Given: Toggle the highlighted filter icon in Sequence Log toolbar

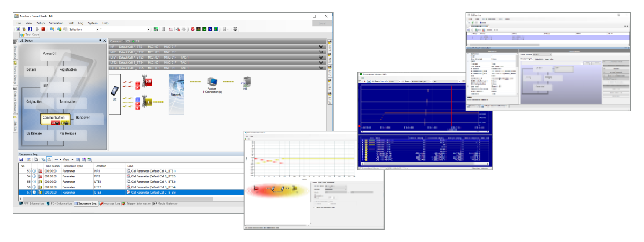Looking at the screenshot, I should click(x=49, y=159).
